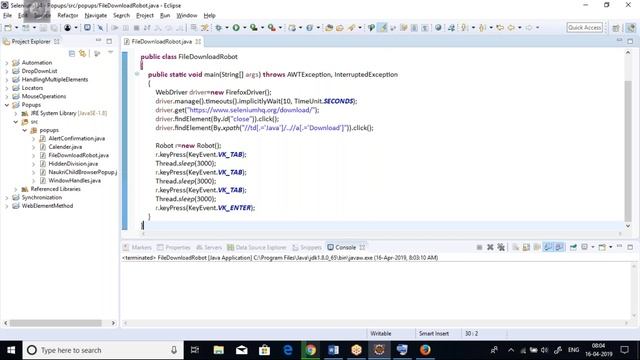Open Project Explorer view menu dropdown
Image resolution: width=640 pixels, height=360 pixels.
click(111, 53)
